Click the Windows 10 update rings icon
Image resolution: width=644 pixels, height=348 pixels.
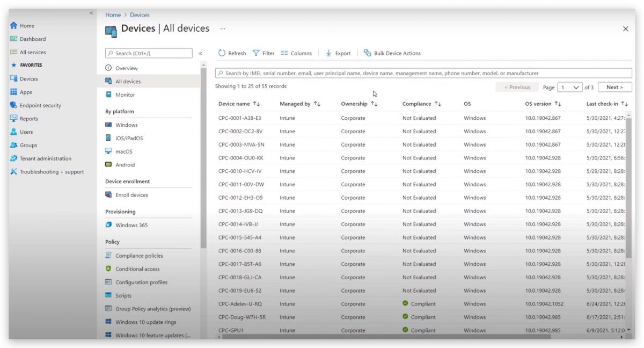coord(108,322)
